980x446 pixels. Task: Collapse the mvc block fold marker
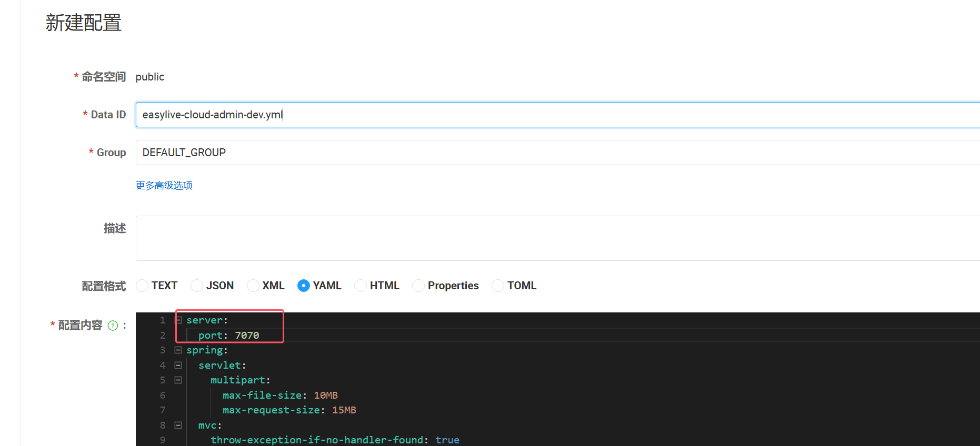coord(178,425)
